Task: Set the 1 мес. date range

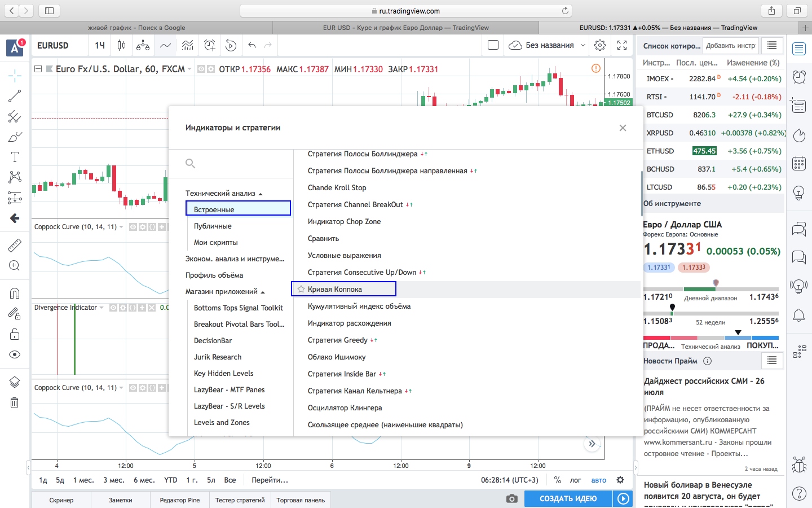Action: 83,480
